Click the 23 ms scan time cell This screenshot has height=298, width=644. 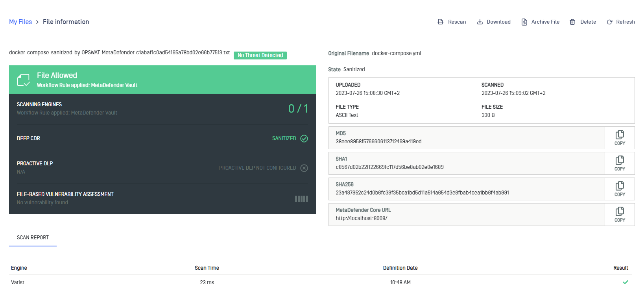point(207,283)
